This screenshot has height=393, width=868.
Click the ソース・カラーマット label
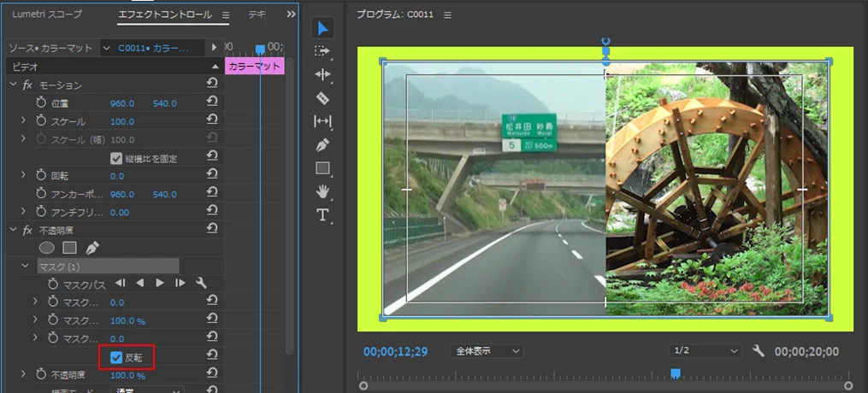click(x=52, y=48)
